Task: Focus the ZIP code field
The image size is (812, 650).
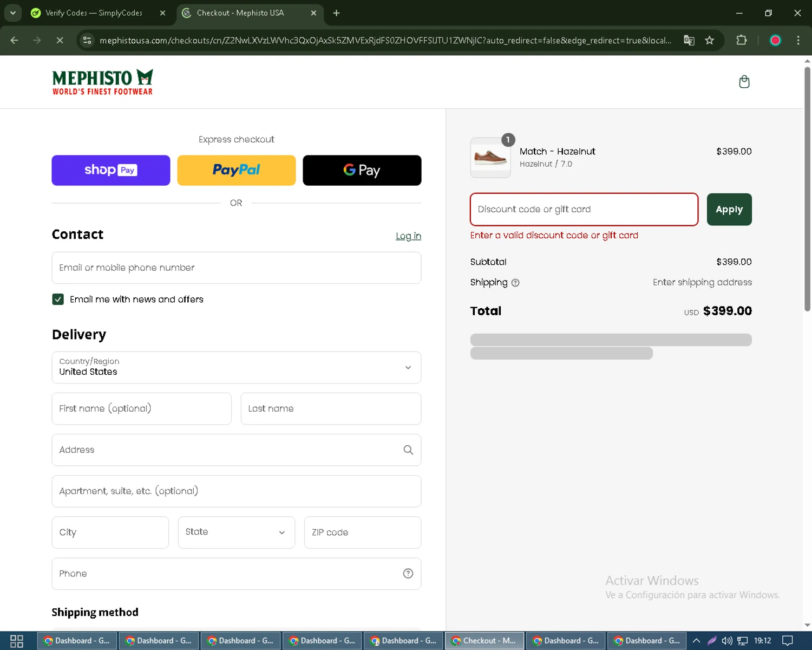Action: [363, 532]
